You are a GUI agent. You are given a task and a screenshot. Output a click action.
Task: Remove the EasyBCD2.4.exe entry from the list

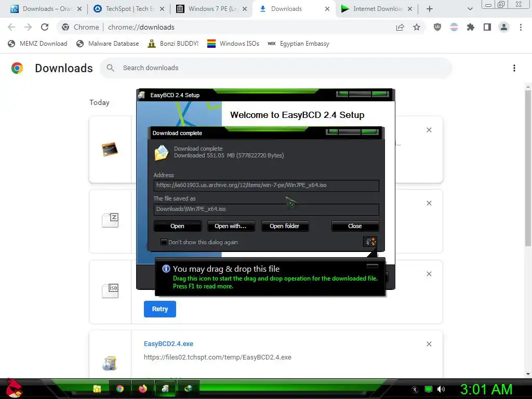[429, 344]
